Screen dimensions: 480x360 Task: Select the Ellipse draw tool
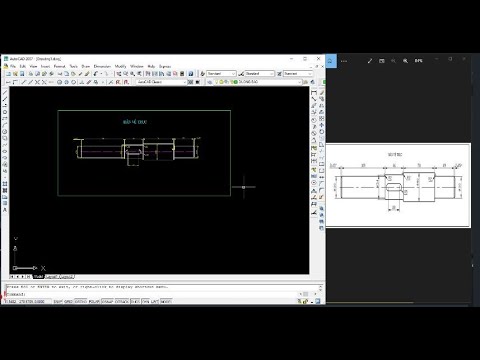tap(5, 151)
